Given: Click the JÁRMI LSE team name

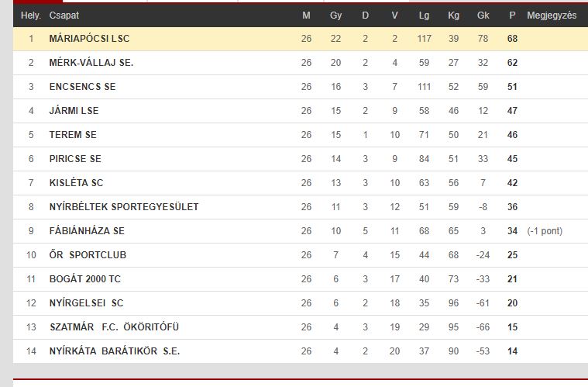Looking at the screenshot, I should [74, 111].
